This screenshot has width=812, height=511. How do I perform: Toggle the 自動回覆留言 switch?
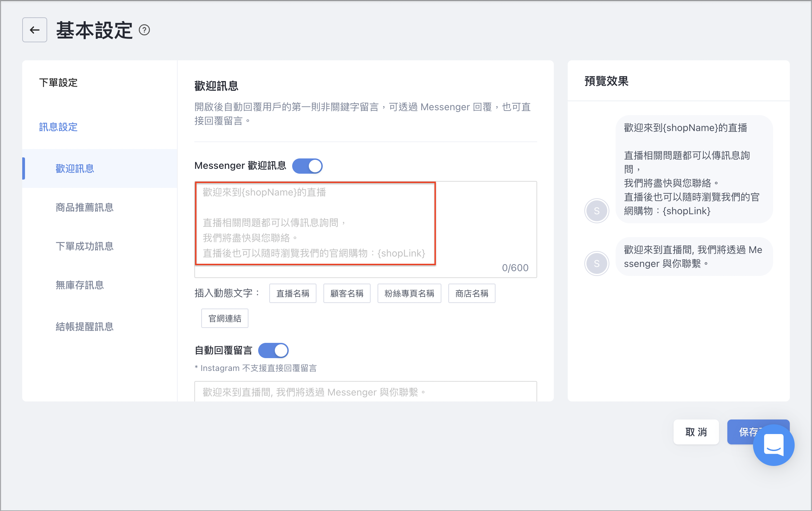273,350
